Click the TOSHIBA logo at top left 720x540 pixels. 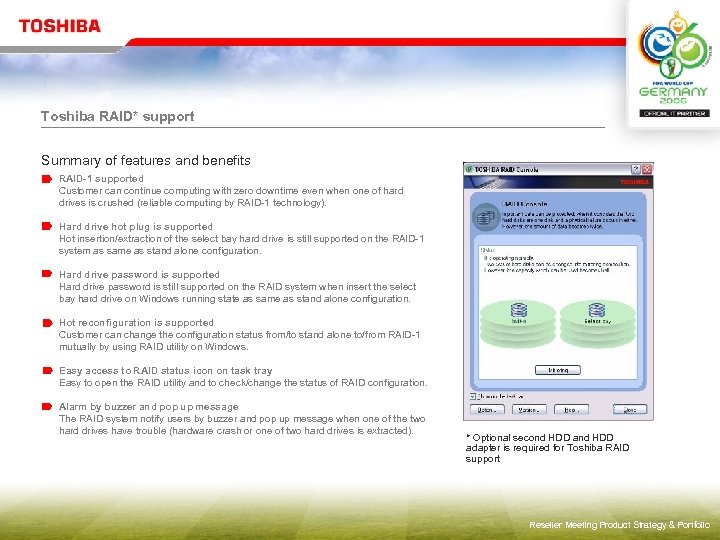60,26
